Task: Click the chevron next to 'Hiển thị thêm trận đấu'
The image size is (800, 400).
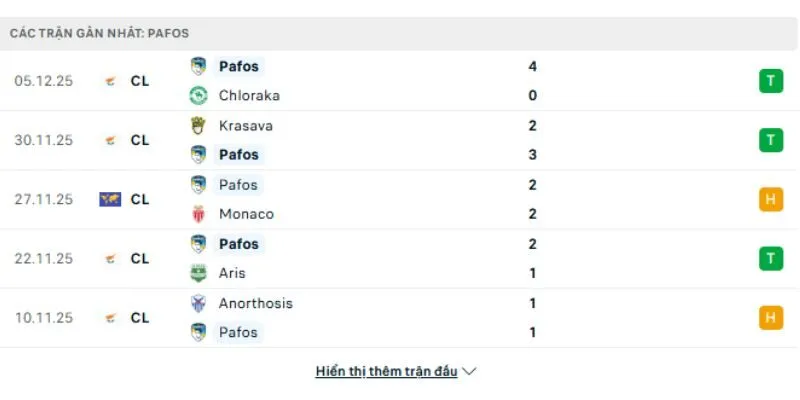Action: (x=470, y=371)
